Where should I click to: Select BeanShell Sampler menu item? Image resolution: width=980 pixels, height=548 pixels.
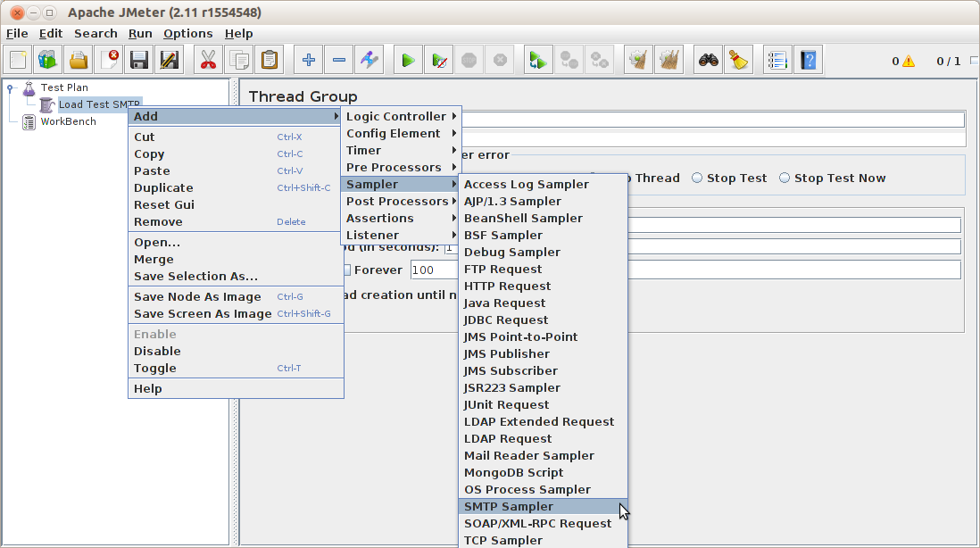point(544,218)
